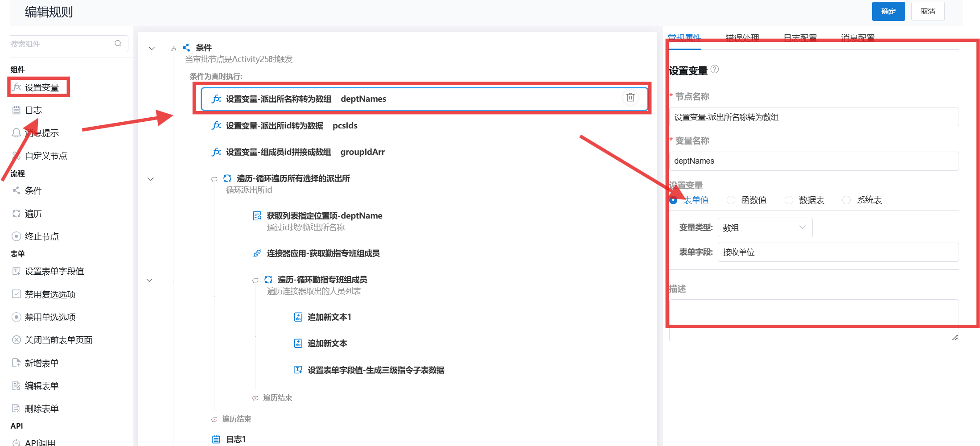This screenshot has width=980, height=446.
Task: Pick the 设置表单字段值 sidebar component
Action: point(54,271)
